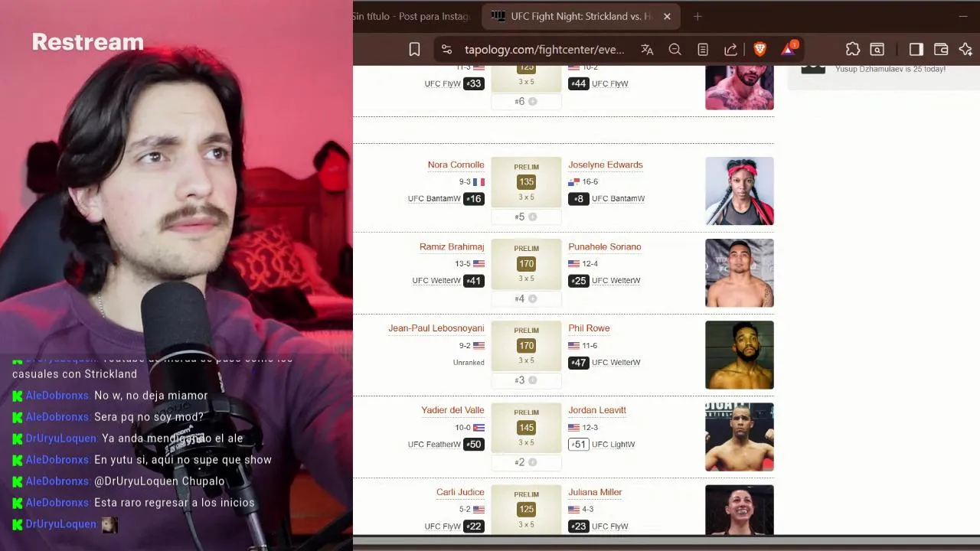The width and height of the screenshot is (980, 551).
Task: Click the circle icon beside bout #4
Action: (x=532, y=298)
